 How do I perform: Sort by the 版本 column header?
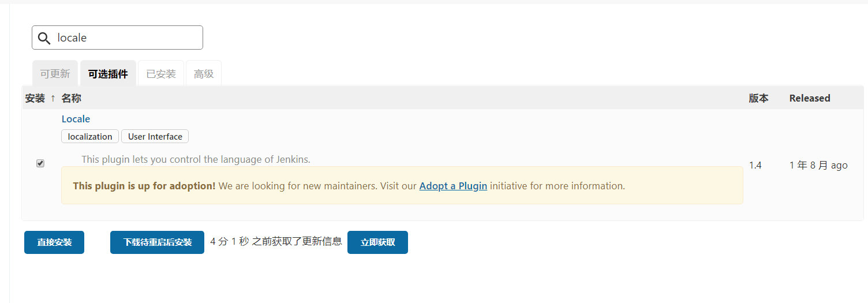pos(758,98)
